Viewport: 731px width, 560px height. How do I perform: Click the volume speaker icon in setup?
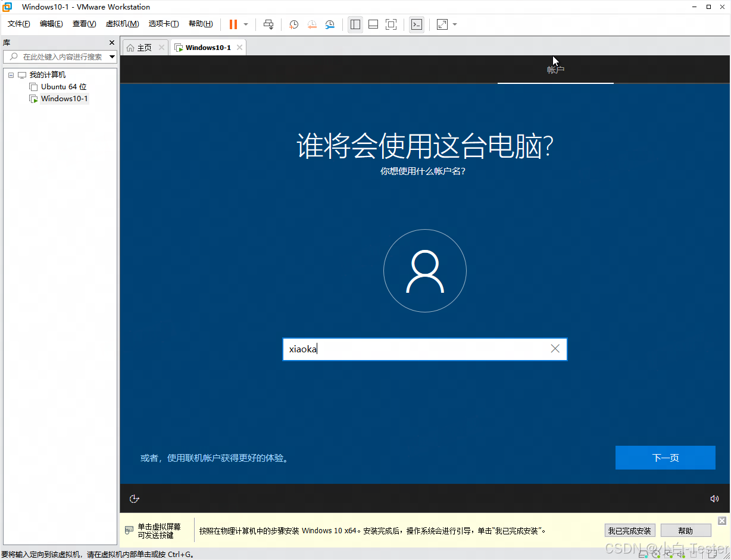tap(715, 499)
